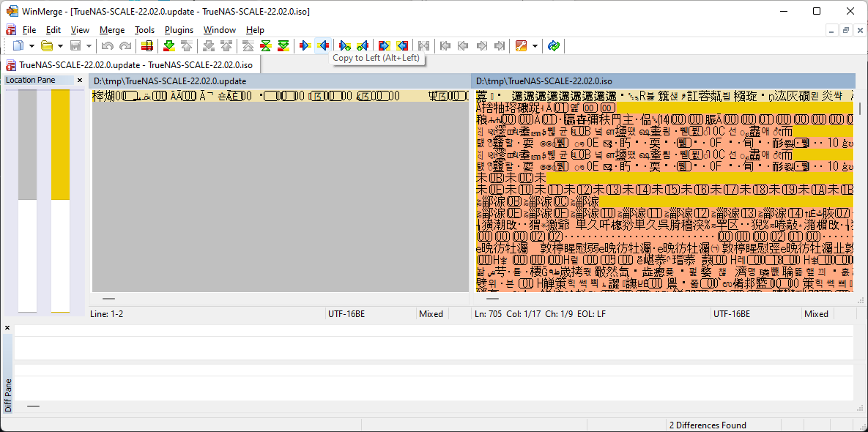This screenshot has width=868, height=432.
Task: Click the Diff Pane horizontal scrollbar thumb
Action: click(33, 406)
